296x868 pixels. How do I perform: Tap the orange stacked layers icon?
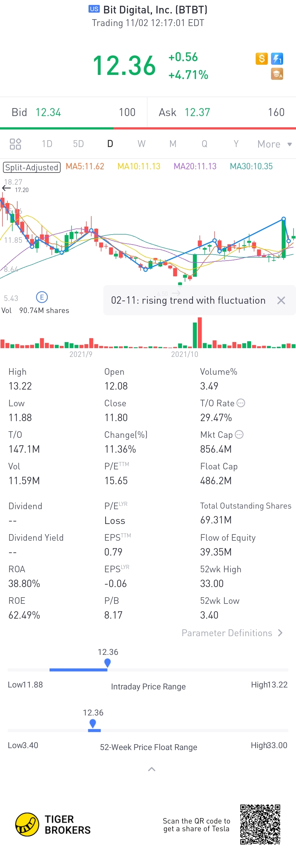point(277,74)
